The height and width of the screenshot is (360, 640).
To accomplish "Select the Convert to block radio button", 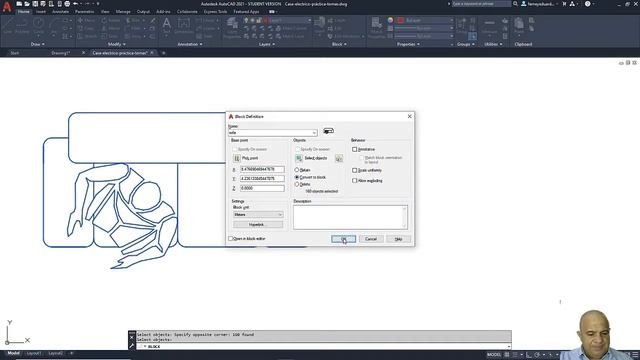I will click(x=297, y=177).
